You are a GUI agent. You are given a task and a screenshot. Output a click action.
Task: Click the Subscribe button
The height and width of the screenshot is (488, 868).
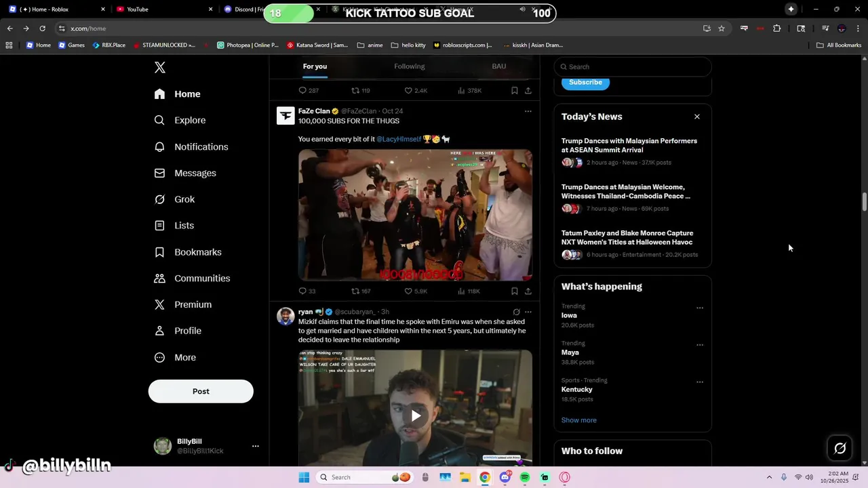tap(585, 82)
